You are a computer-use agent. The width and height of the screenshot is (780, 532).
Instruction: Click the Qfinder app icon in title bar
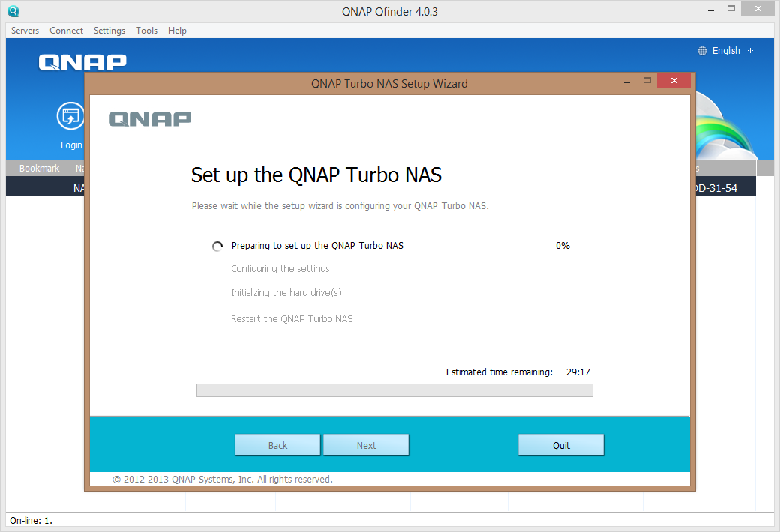(x=13, y=11)
